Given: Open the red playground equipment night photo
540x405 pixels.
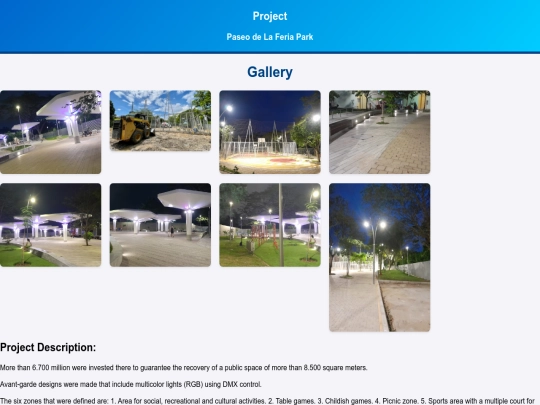Looking at the screenshot, I should [270, 225].
